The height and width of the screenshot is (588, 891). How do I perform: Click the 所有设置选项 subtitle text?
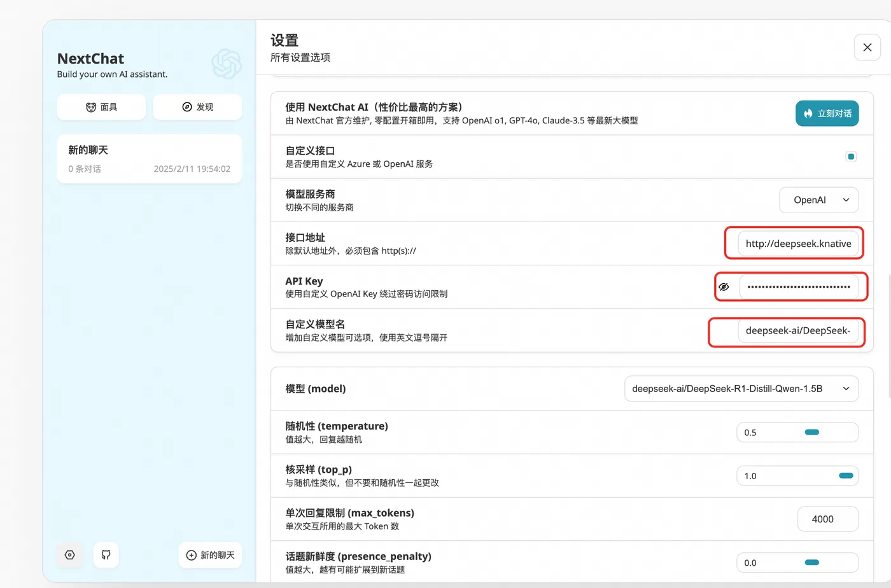pyautogui.click(x=300, y=57)
